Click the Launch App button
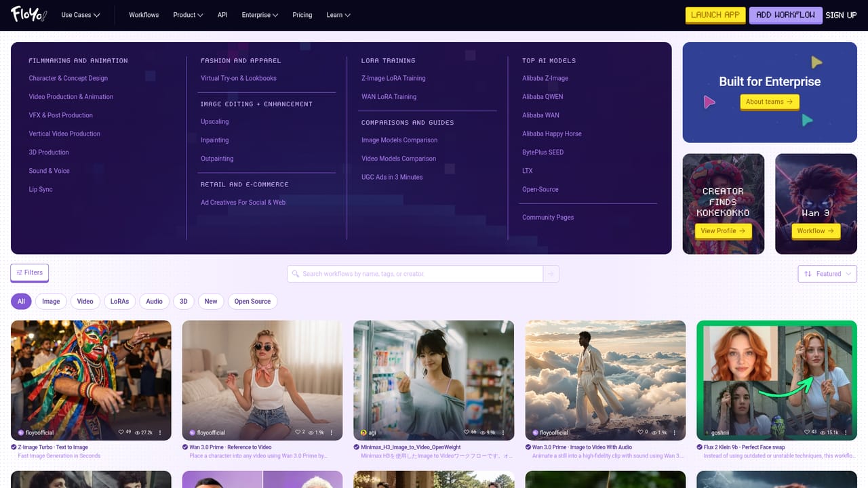This screenshot has height=488, width=868. (x=715, y=15)
